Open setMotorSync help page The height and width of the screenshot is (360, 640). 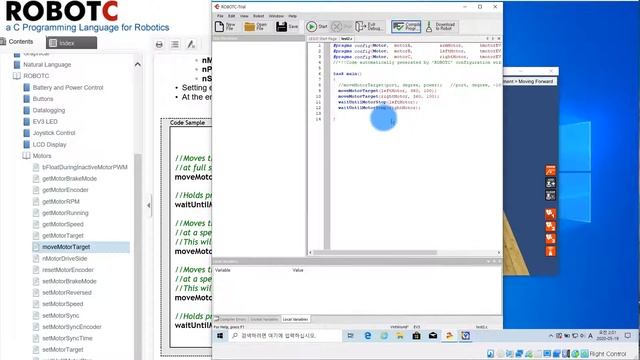pos(60,316)
